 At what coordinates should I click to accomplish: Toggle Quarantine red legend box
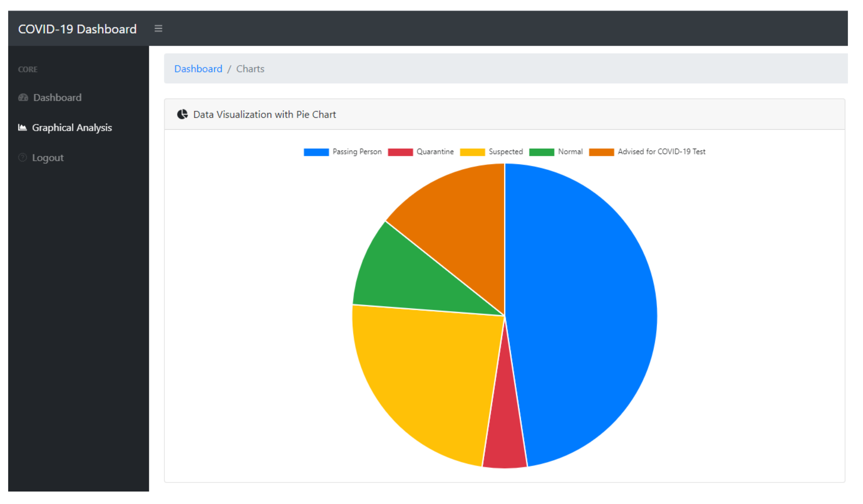pos(400,152)
